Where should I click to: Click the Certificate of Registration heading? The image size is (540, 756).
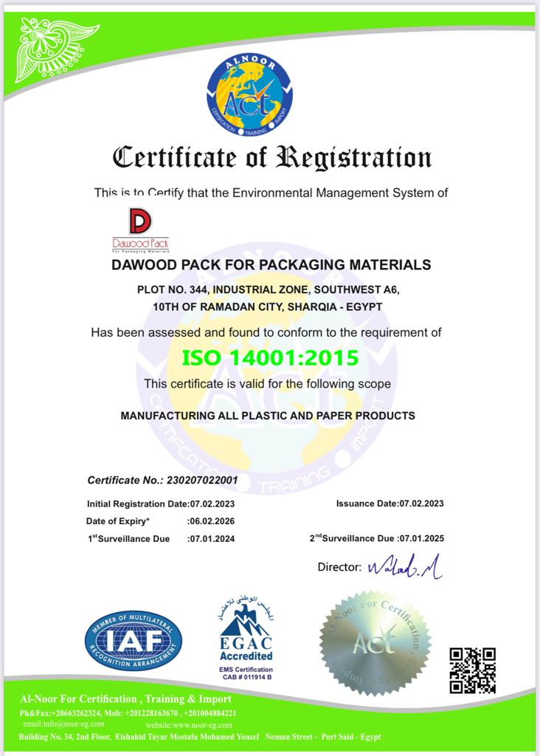pos(271,158)
